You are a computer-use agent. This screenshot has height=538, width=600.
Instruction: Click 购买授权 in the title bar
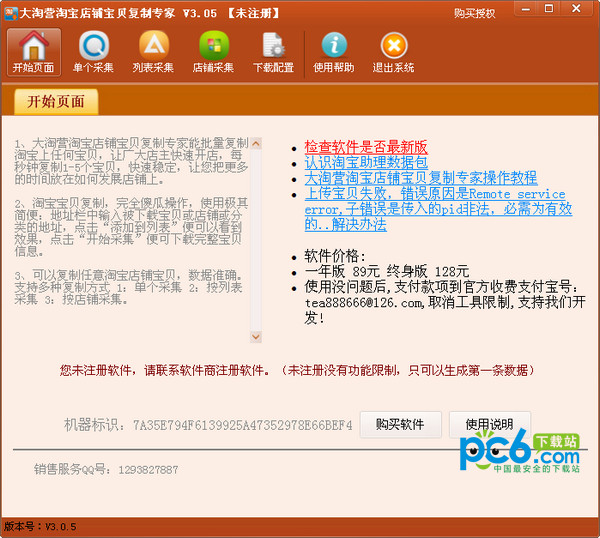(x=474, y=13)
